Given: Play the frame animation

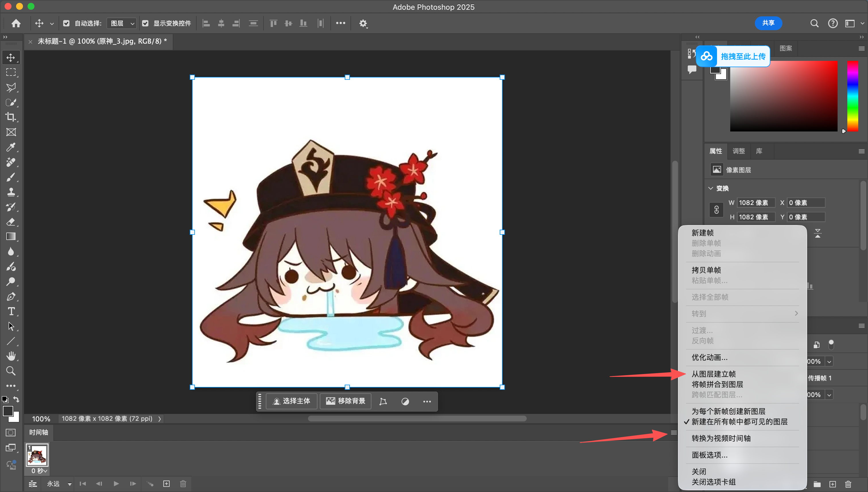Looking at the screenshot, I should (116, 484).
